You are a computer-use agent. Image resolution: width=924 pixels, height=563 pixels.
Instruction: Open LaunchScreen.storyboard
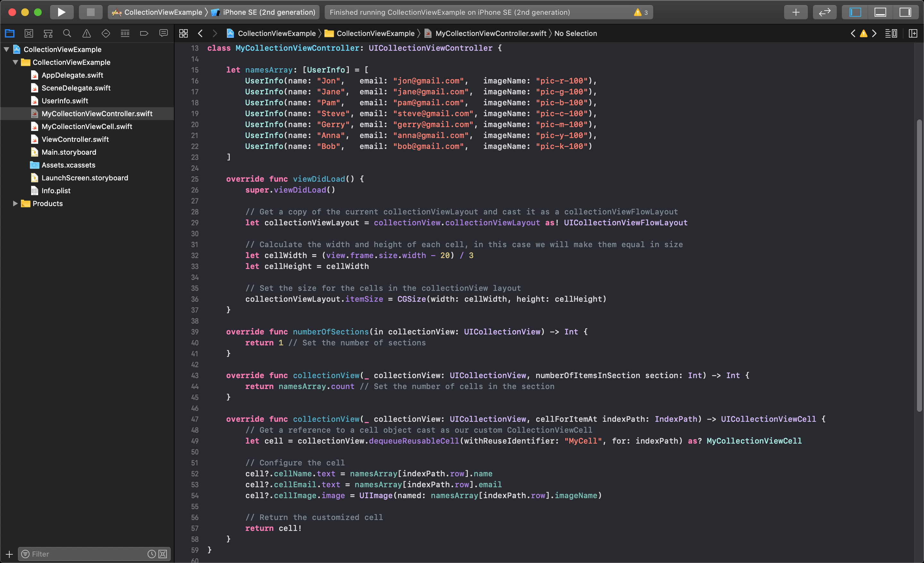coord(87,178)
